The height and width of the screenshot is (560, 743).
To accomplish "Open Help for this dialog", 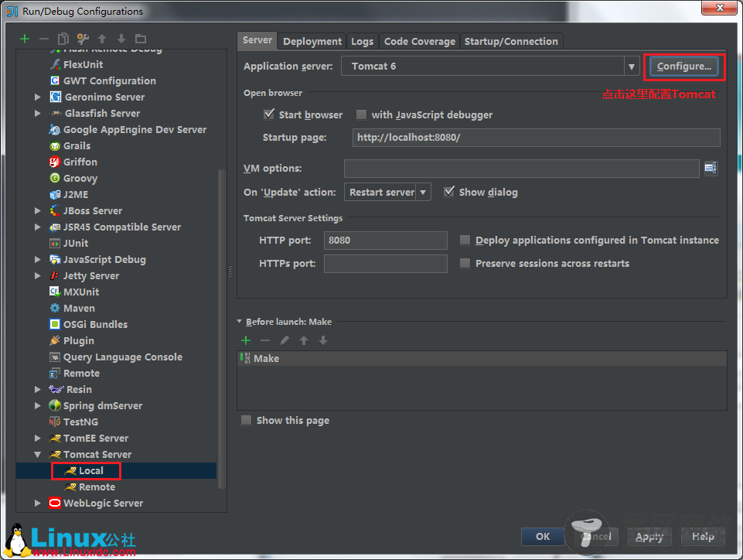I will click(703, 536).
